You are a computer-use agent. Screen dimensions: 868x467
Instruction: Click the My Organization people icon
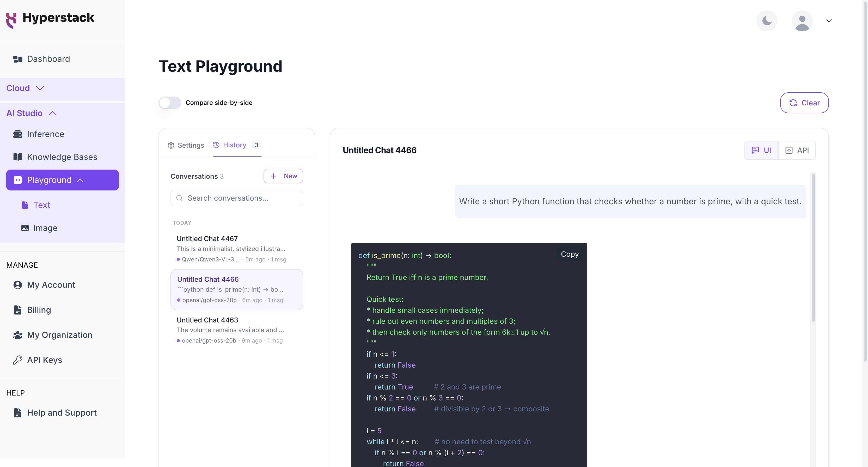(17, 335)
